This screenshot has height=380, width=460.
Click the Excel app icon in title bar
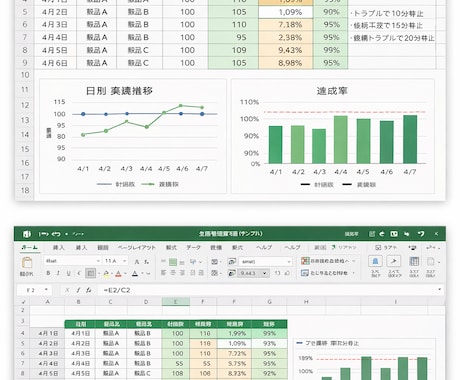pos(27,234)
